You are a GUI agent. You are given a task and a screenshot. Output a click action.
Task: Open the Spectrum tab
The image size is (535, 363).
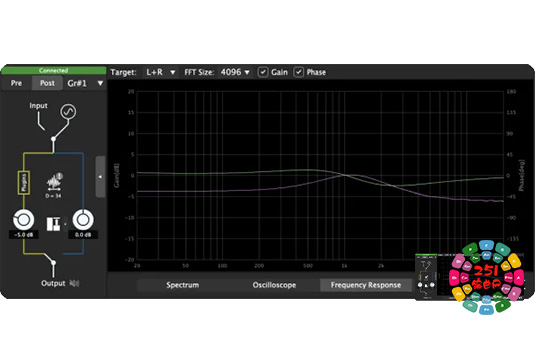click(x=183, y=285)
